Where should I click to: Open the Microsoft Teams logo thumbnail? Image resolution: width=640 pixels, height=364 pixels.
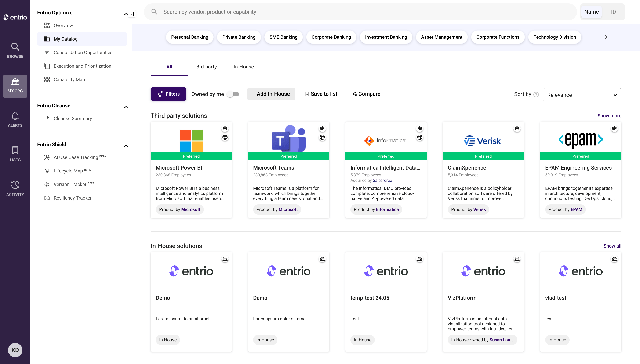tap(288, 138)
